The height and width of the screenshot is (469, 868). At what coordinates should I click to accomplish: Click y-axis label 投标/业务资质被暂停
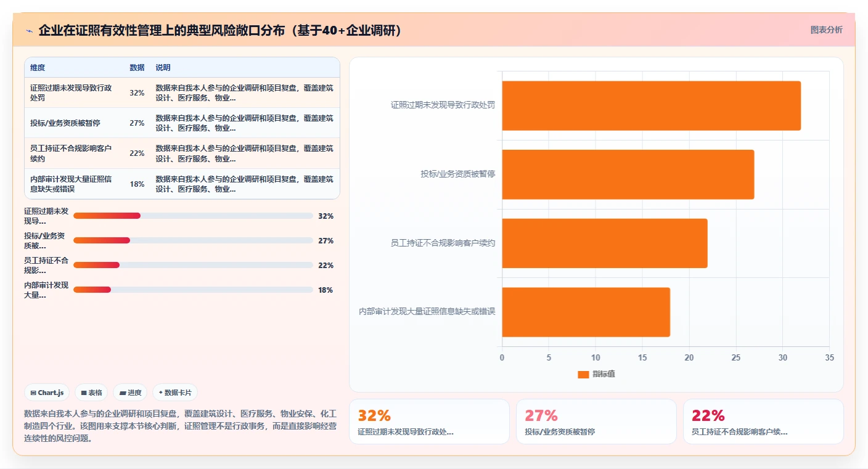click(x=458, y=174)
